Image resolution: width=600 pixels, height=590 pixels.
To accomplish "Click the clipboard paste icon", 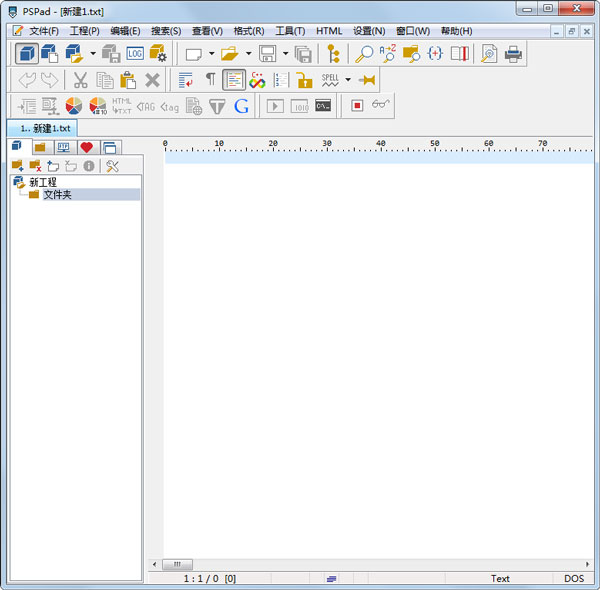I will pyautogui.click(x=128, y=80).
